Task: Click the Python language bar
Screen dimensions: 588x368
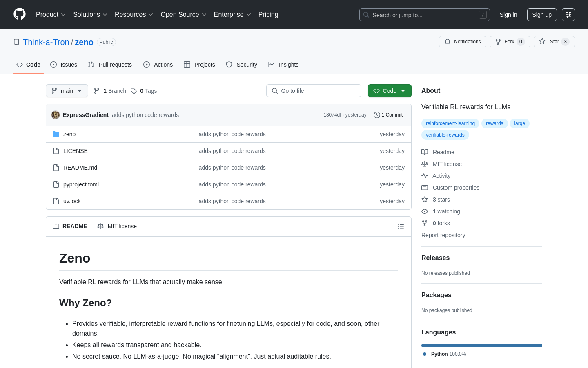Action: click(482, 346)
